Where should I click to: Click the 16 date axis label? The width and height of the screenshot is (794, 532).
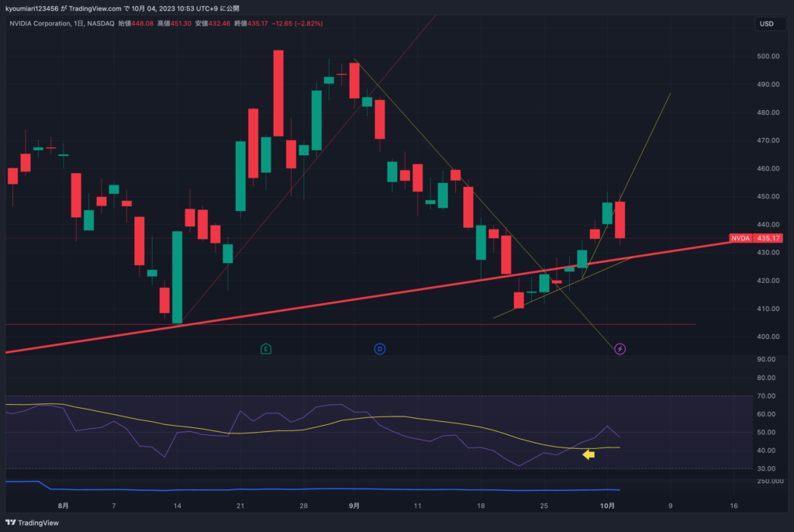pyautogui.click(x=734, y=506)
